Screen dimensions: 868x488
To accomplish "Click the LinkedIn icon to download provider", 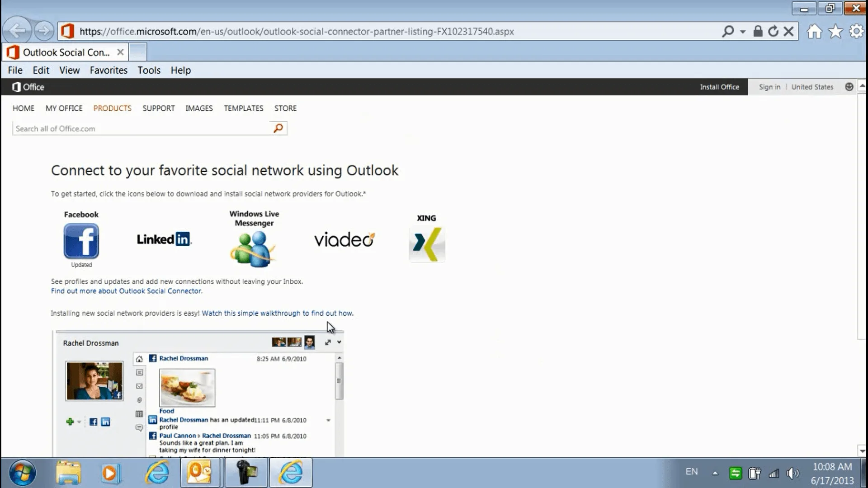I will (164, 239).
